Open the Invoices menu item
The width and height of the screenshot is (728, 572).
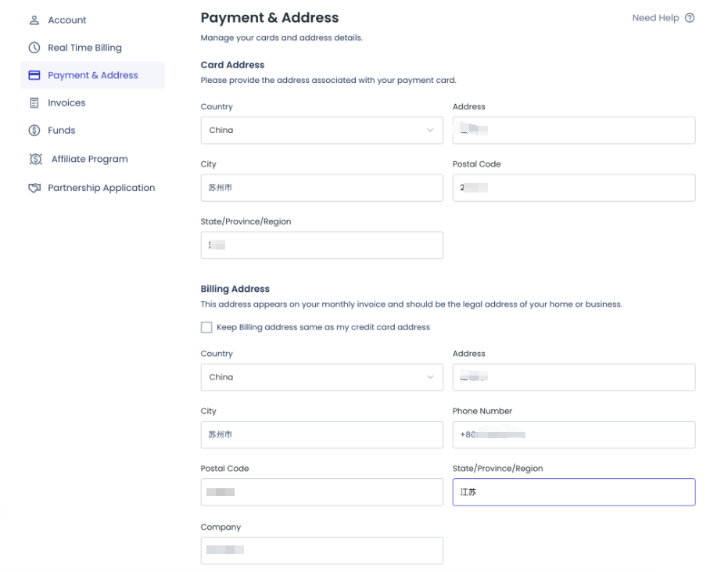click(66, 103)
